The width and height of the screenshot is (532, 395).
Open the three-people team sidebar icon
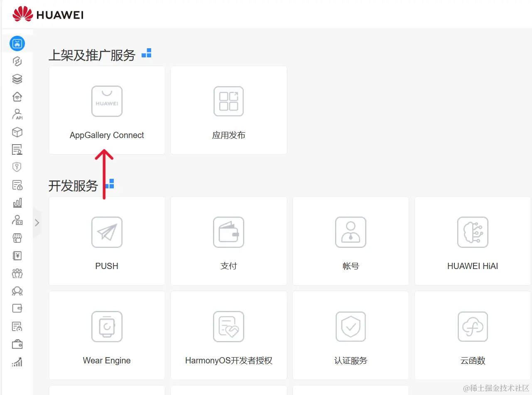[17, 273]
